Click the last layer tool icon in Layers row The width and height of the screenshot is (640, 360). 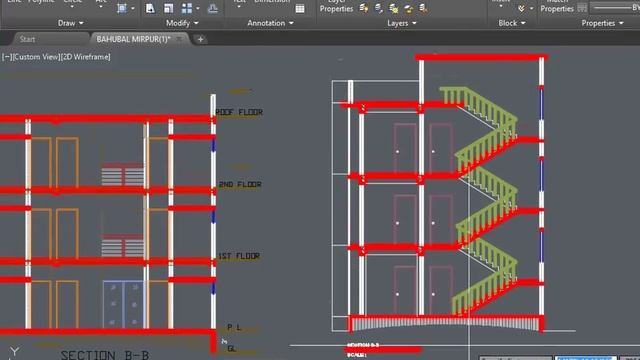tap(423, 8)
